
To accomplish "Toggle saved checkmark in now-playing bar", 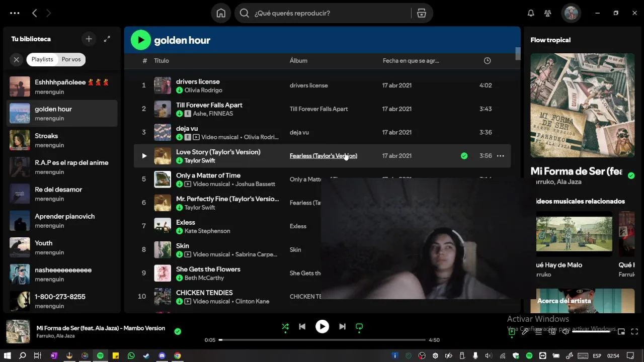I will point(178,331).
